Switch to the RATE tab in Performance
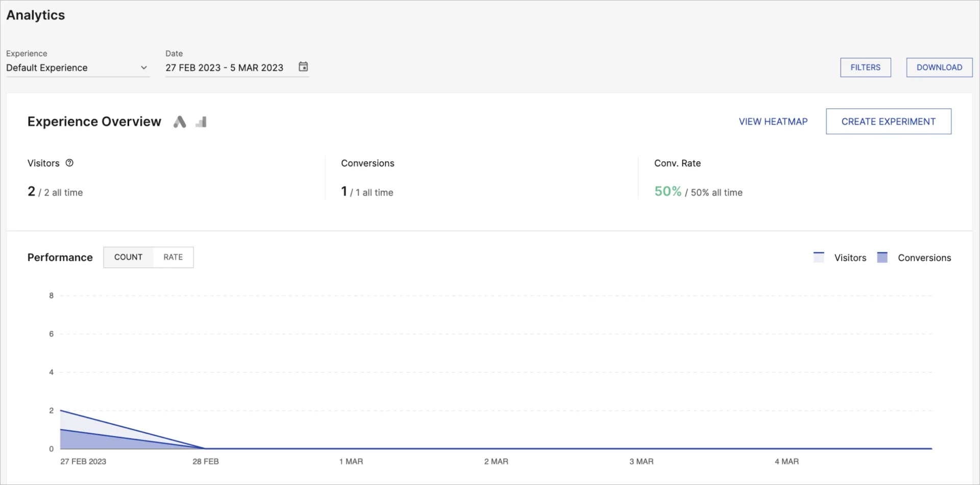The image size is (980, 485). [x=173, y=257]
